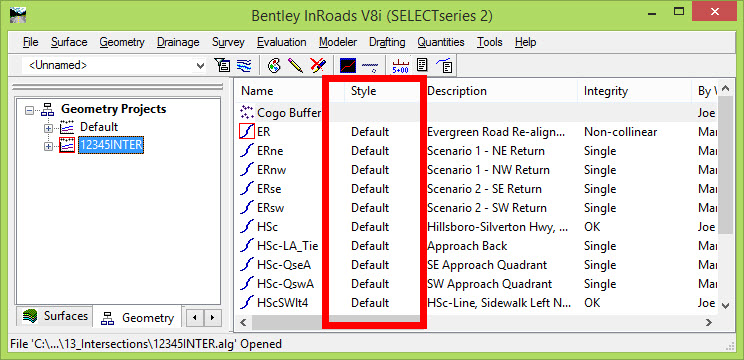
Task: Select 'SW Approach Quadrant' description cell
Action: pos(489,284)
